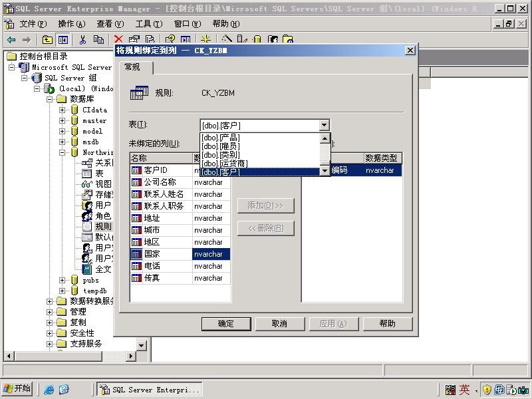This screenshot has height=399, width=532.
Task: Select the 规则 node in tree
Action: coord(103,226)
